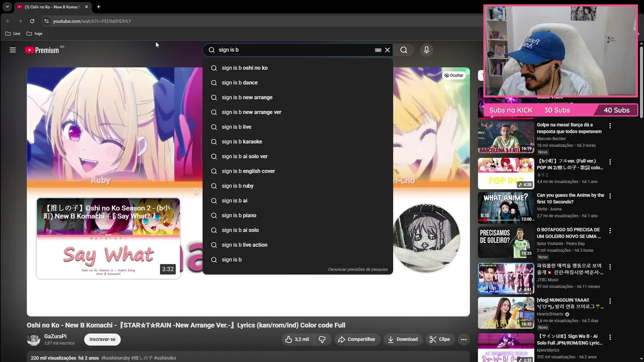The width and height of the screenshot is (644, 362).
Task: Open the GaZuraPi channel name link
Action: point(55,336)
